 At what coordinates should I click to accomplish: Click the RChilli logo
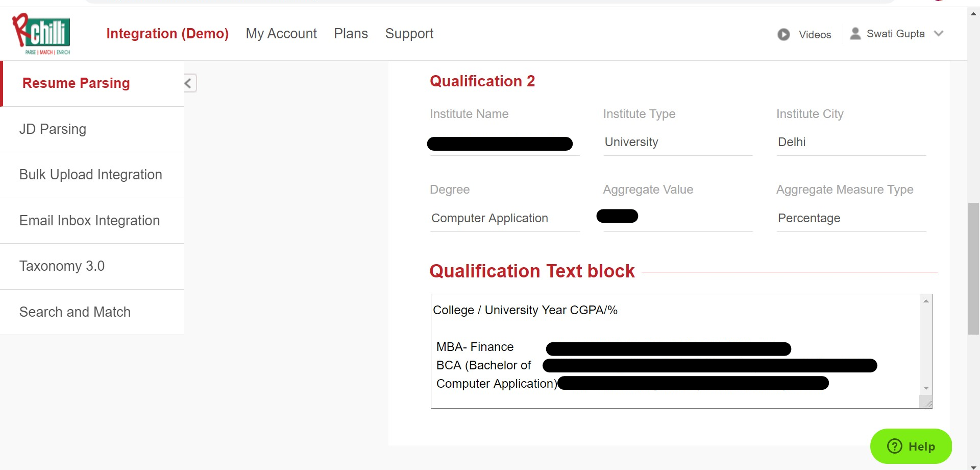41,34
